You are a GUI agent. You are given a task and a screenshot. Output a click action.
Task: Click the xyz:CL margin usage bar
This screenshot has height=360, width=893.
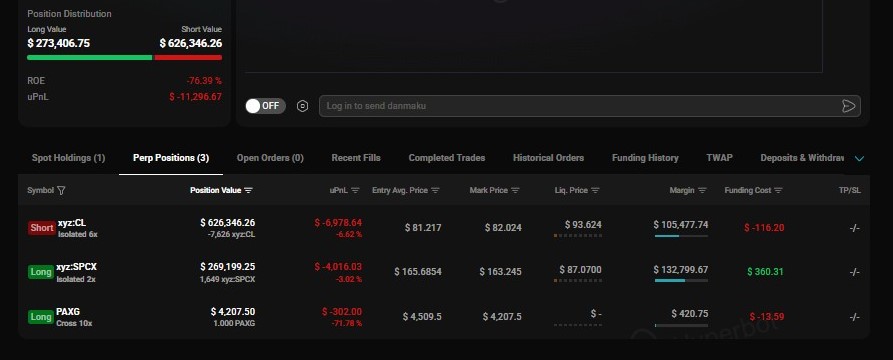click(681, 236)
